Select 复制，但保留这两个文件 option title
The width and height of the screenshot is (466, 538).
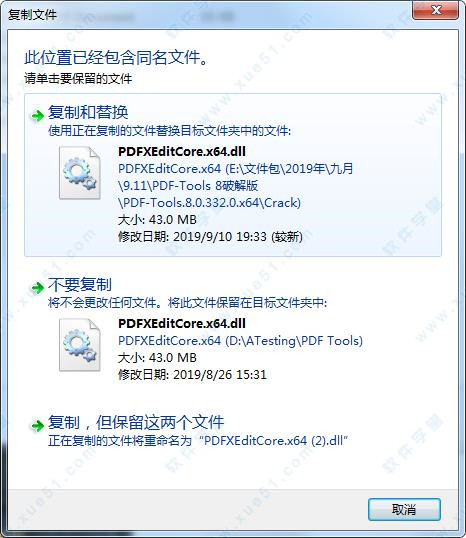[x=136, y=422]
